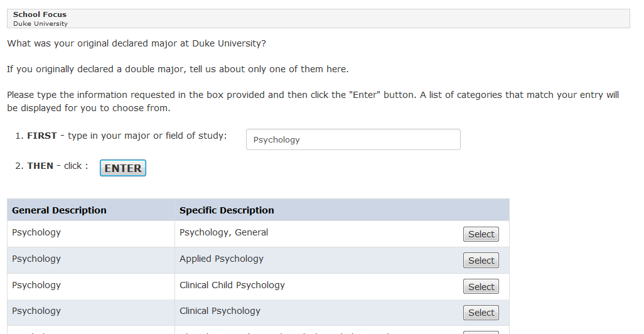This screenshot has width=644, height=334.
Task: Choose Select for Clinical Child Psychology
Action: (481, 287)
